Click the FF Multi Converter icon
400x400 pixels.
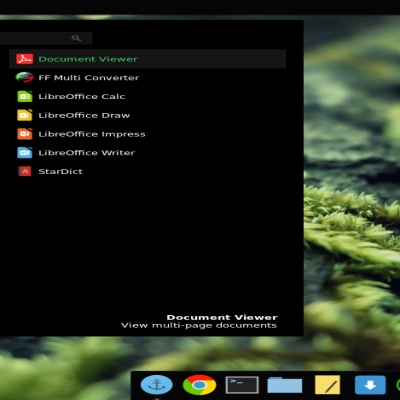[x=24, y=77]
